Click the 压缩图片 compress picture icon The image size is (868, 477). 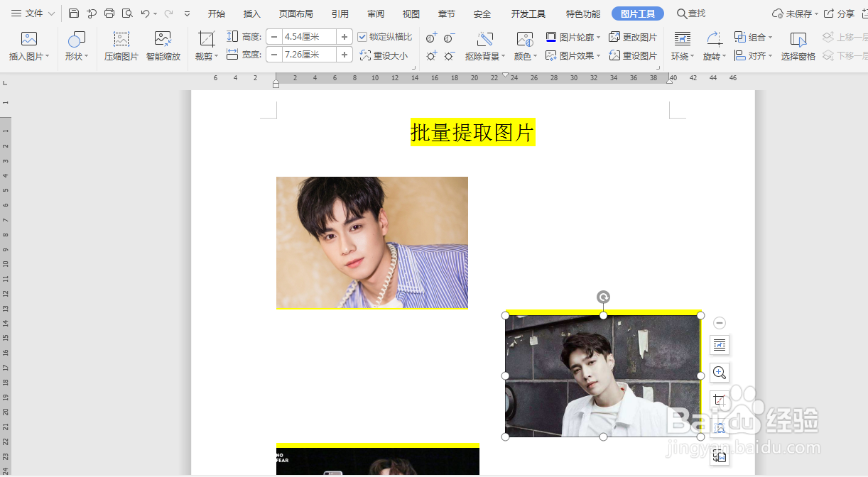point(121,45)
